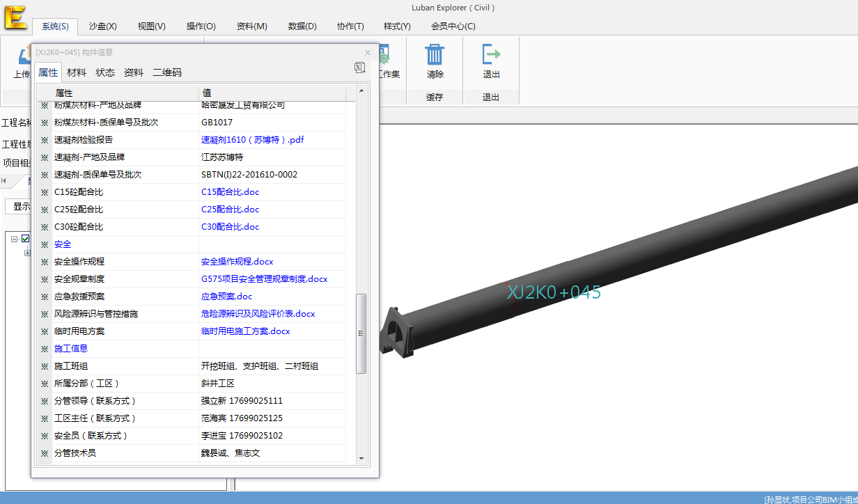The height and width of the screenshot is (504, 858).
Task: Open the 安全操作规程.docx link
Action: [x=237, y=262]
